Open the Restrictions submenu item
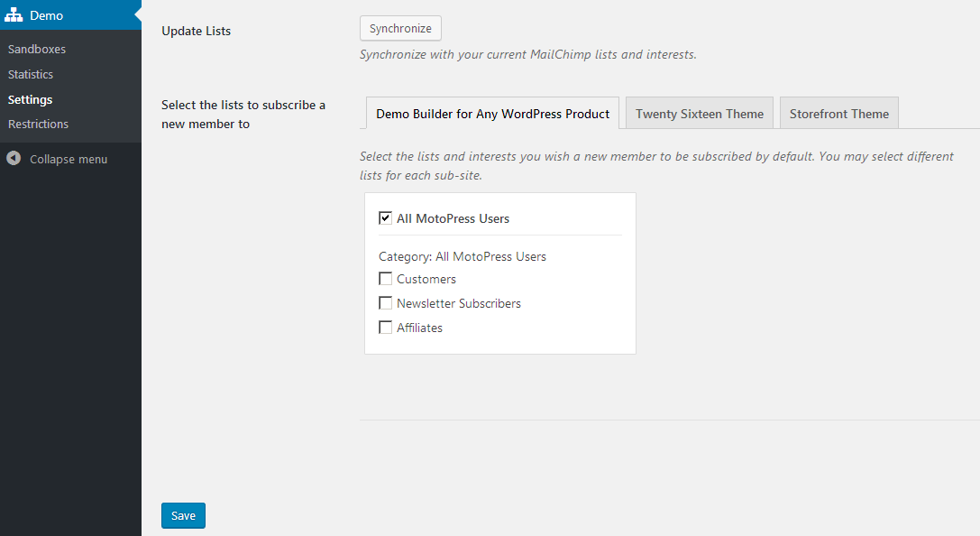 (38, 124)
